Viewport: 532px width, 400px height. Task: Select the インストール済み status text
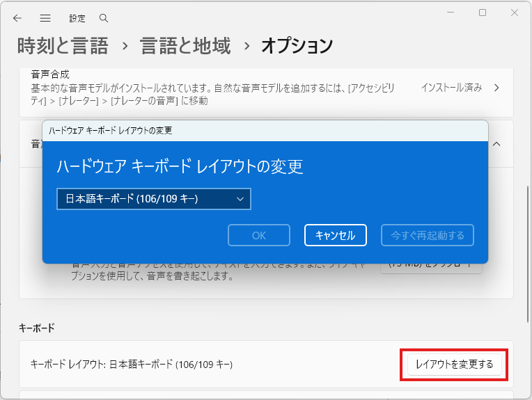452,88
